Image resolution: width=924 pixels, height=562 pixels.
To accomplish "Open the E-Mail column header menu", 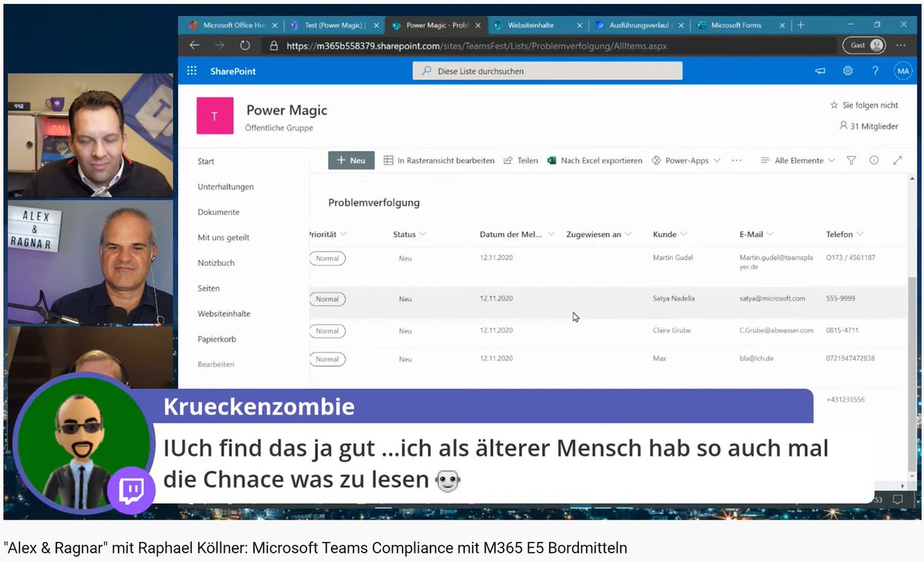I will [x=757, y=234].
